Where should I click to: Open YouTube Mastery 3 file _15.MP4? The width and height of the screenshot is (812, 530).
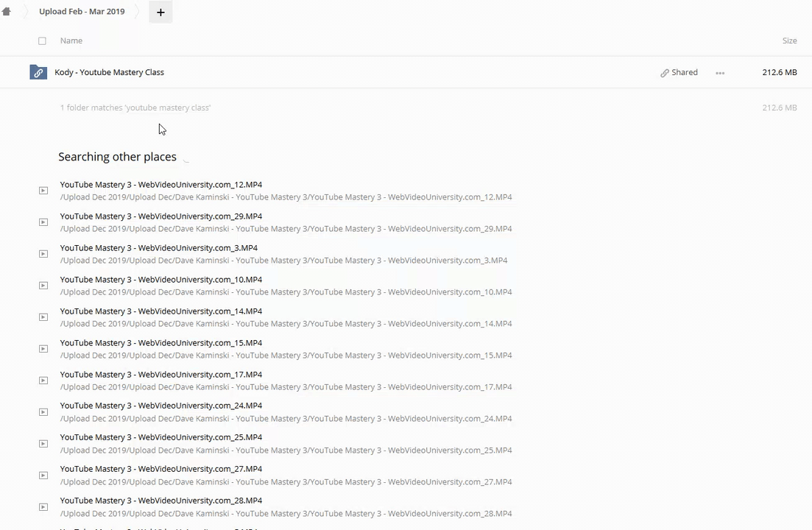pos(161,343)
